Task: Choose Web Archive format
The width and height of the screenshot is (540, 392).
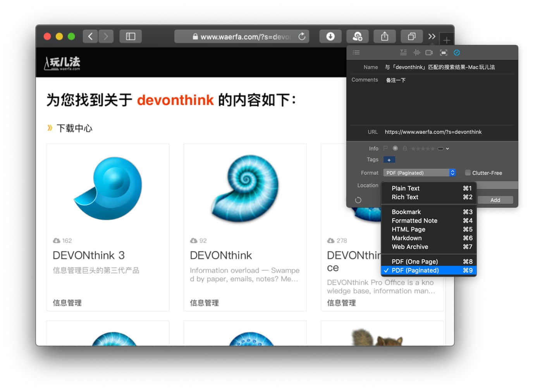Action: (x=429, y=247)
